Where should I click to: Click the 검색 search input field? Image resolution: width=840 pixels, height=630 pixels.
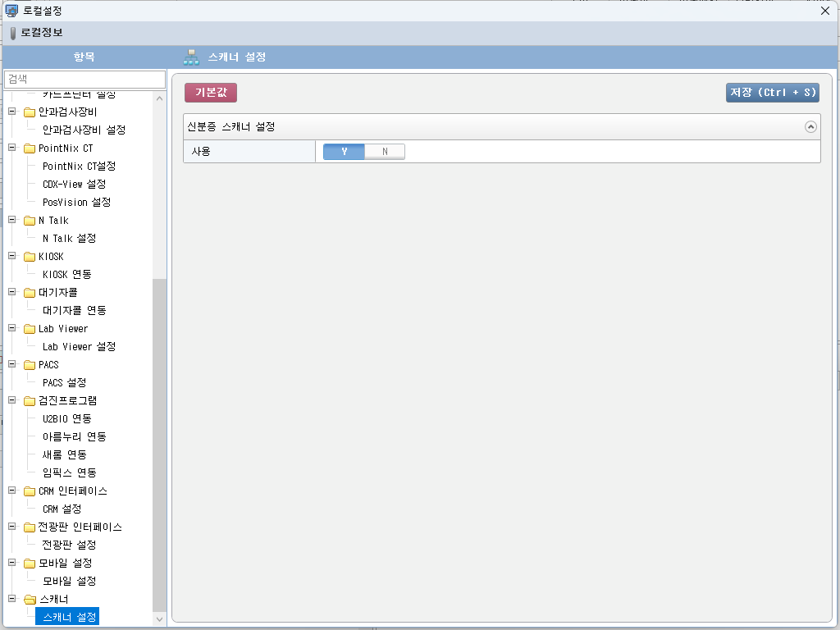[84, 79]
